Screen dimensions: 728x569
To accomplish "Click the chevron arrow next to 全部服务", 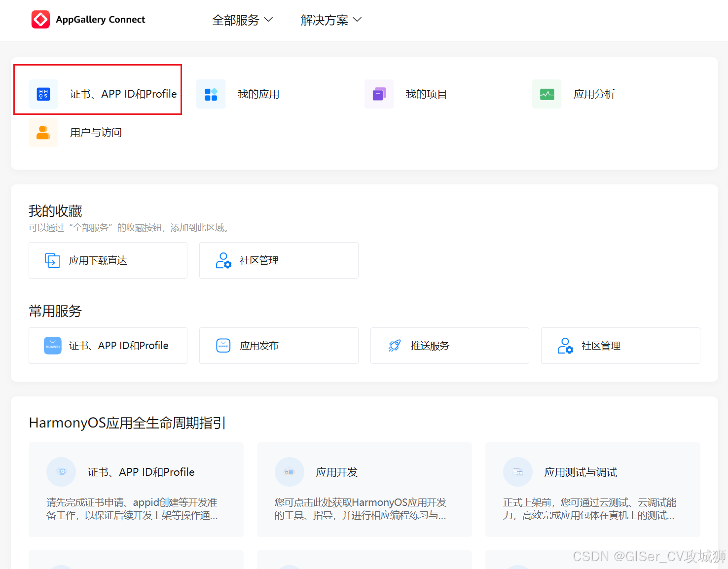I will tap(268, 20).
